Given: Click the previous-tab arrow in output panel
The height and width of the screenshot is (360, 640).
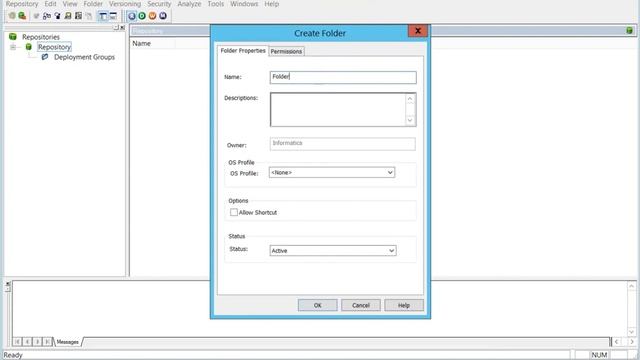Looking at the screenshot, I should tap(27, 342).
